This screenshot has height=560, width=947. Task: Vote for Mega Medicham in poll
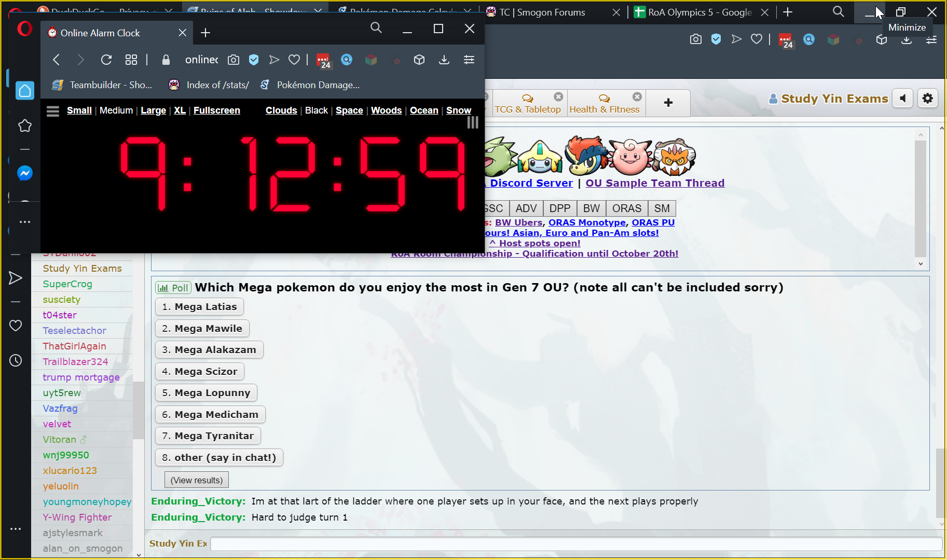click(x=210, y=414)
